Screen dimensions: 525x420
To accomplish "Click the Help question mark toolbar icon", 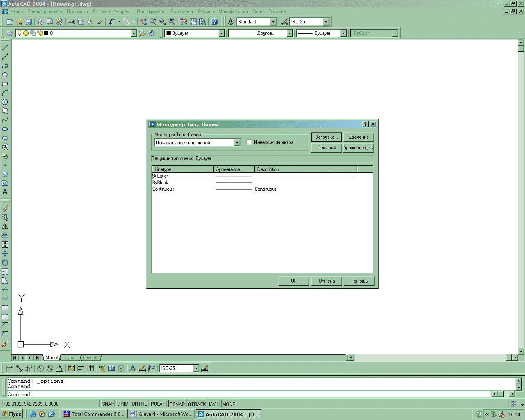I will coord(215,22).
